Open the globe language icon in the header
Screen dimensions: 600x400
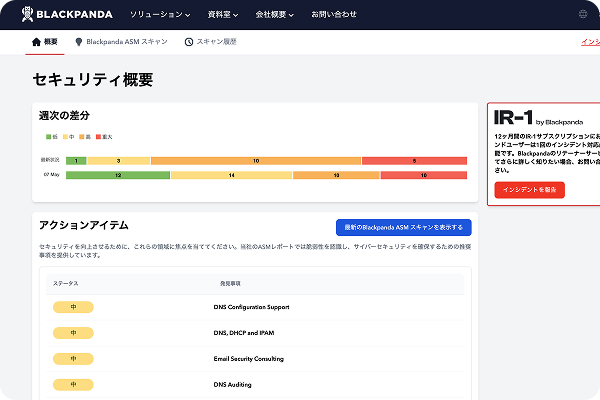pos(583,14)
